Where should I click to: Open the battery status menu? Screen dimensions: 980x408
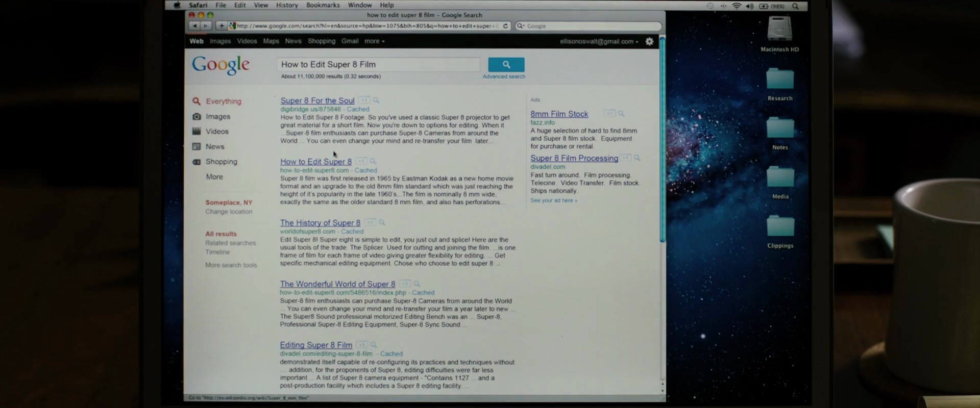point(771,6)
